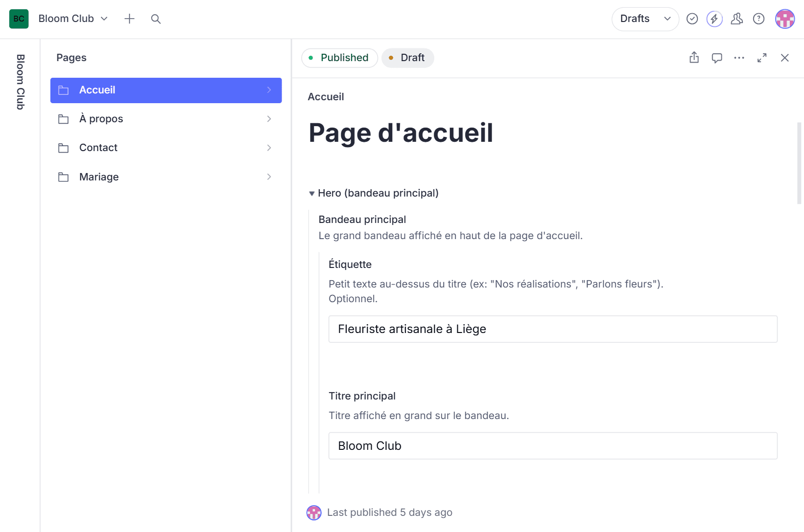Viewport: 804px width, 532px height.
Task: Open the search in the top bar
Action: tap(156, 19)
